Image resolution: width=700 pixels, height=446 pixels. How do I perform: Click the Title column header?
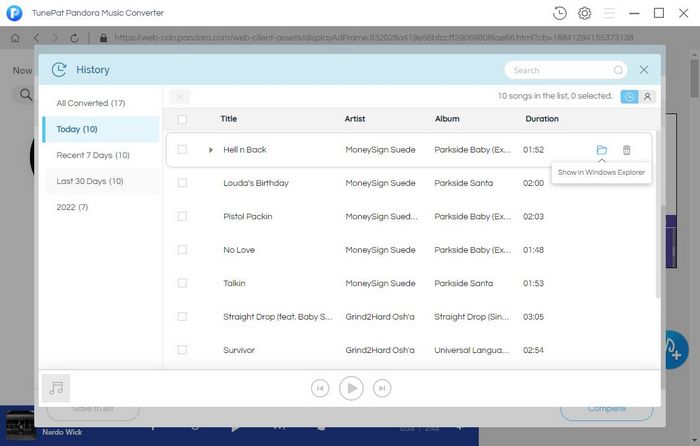pyautogui.click(x=229, y=119)
